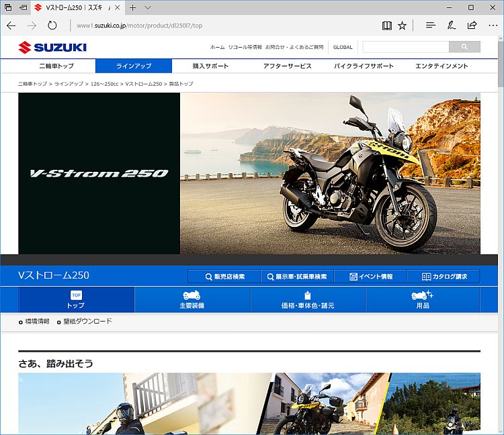Click the site search magnifier button

click(464, 47)
